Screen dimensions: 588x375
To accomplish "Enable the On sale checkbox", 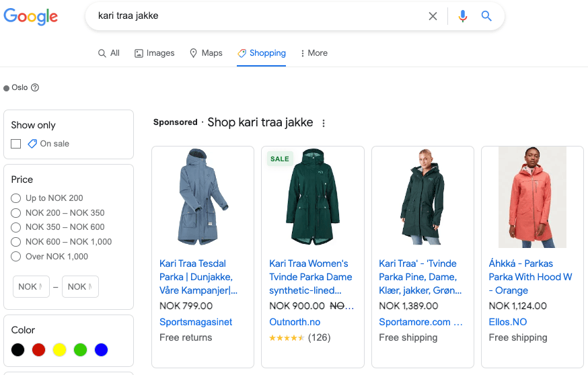I will (x=15, y=144).
